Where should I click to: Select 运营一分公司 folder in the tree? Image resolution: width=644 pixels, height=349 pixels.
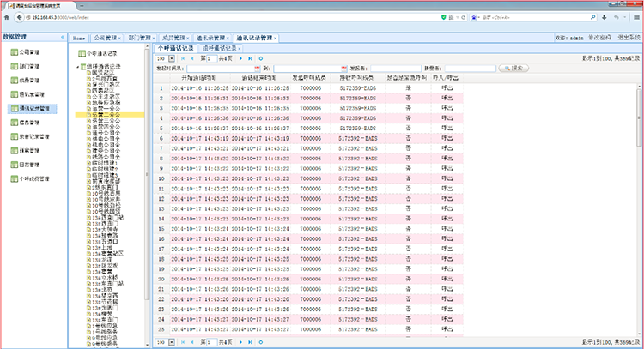(x=104, y=109)
